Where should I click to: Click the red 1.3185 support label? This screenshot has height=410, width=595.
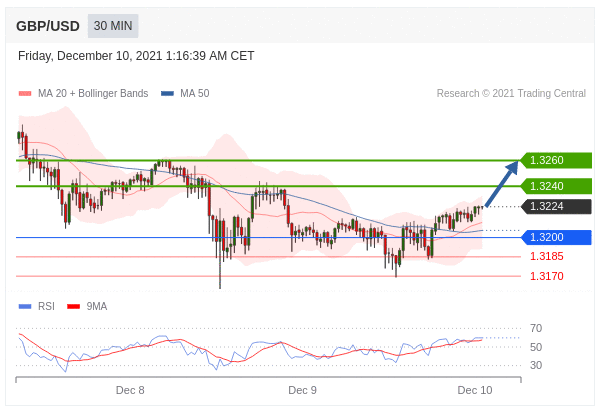546,256
